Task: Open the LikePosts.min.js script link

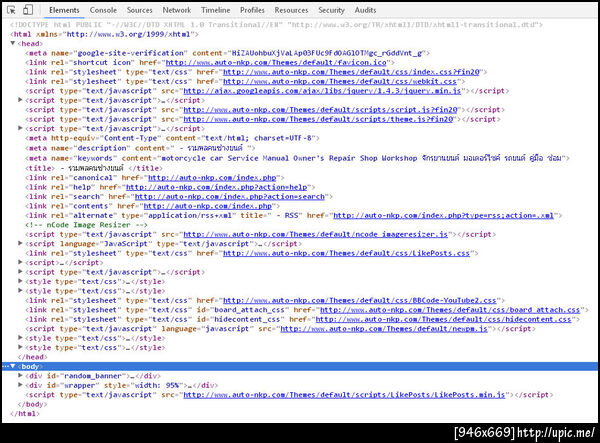Action: click(x=344, y=395)
